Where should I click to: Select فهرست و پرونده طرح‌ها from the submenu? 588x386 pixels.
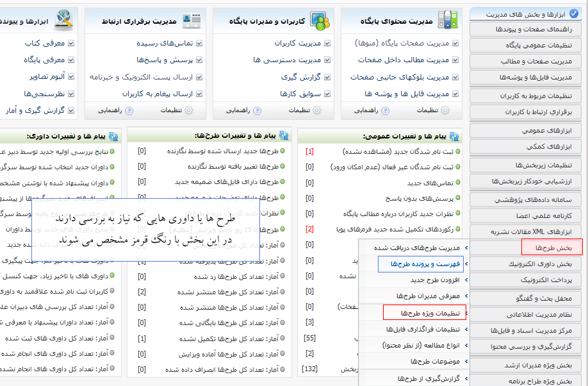[420, 264]
